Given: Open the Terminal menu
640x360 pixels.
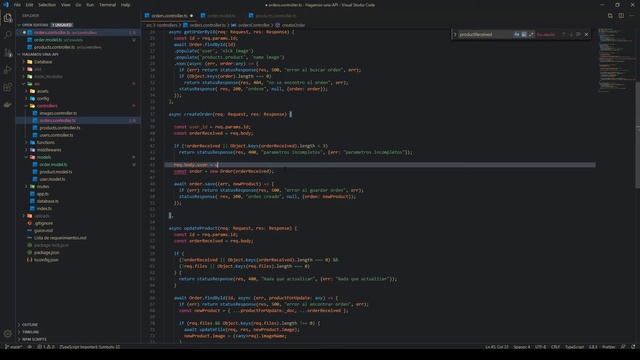Looking at the screenshot, I should 107,5.
